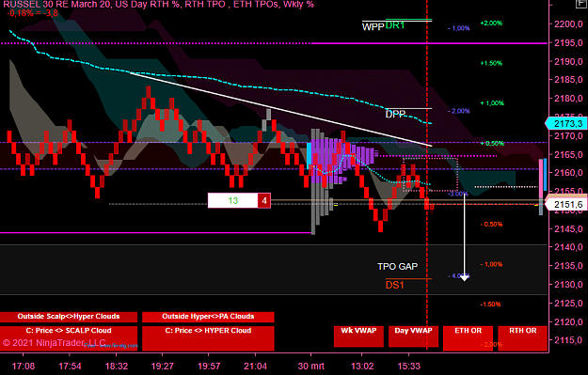Click the -0.50% orange level label
This screenshot has width=588, height=375.
tap(491, 224)
